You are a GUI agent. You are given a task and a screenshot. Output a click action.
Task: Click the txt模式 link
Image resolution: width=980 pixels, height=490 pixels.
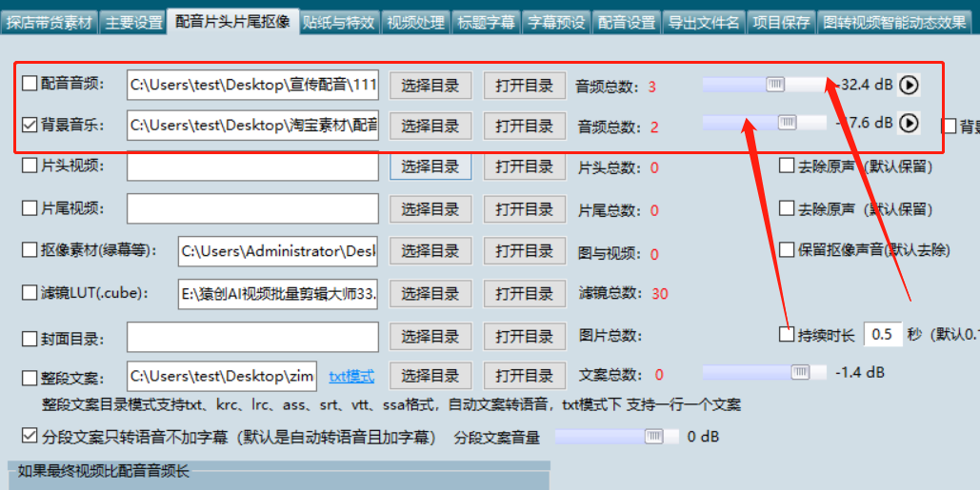pyautogui.click(x=351, y=377)
